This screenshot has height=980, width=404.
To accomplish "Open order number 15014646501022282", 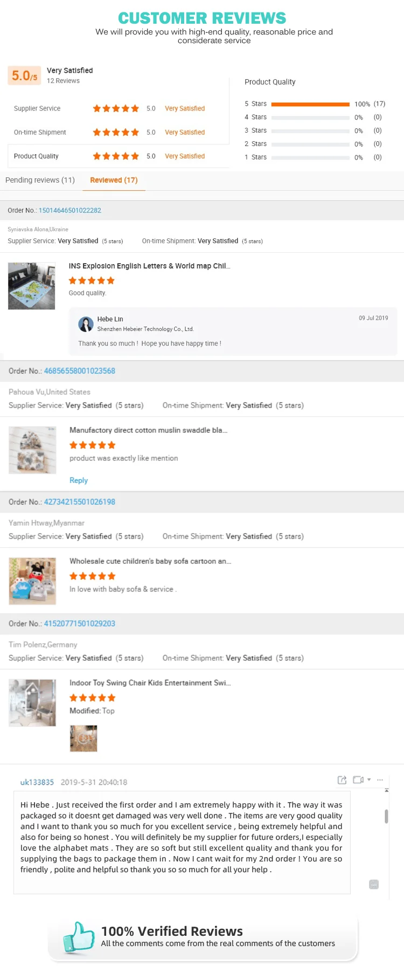I will pos(69,210).
